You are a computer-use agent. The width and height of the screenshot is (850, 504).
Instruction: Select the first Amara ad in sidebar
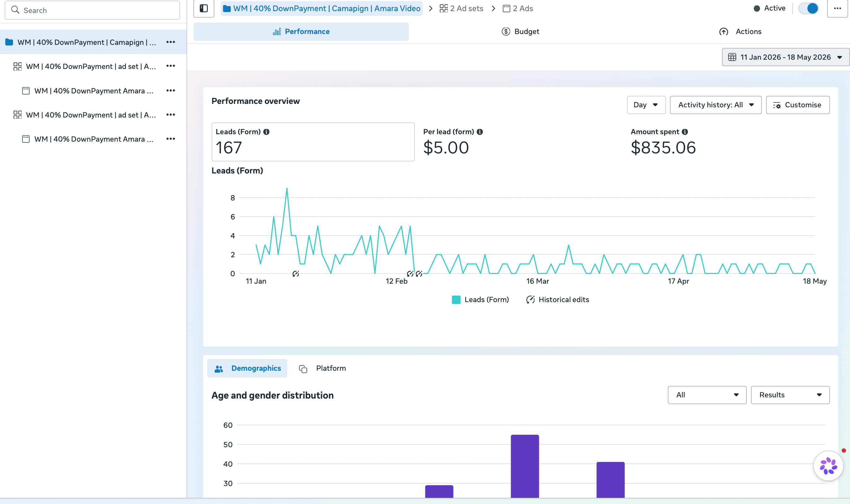pos(93,91)
